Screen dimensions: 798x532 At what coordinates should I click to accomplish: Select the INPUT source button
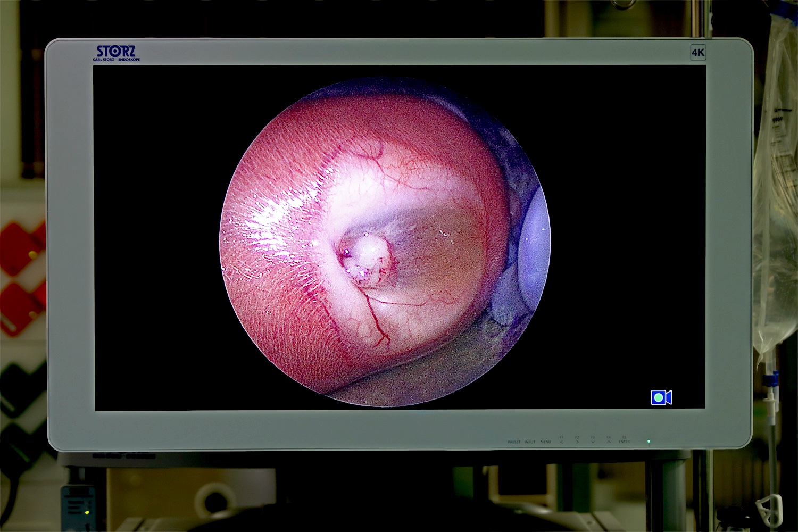point(530,442)
